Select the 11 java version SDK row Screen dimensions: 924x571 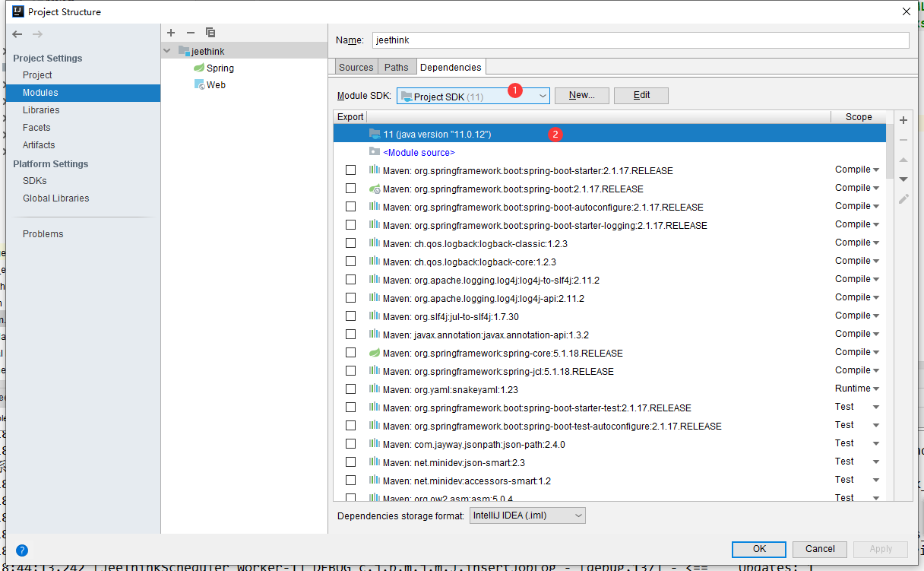(x=609, y=134)
